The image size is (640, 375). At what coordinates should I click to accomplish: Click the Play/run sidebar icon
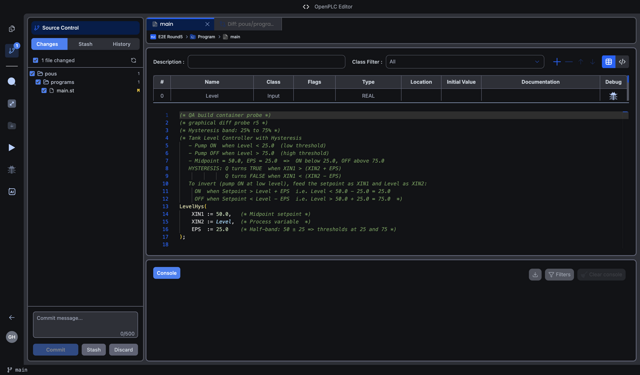click(11, 147)
